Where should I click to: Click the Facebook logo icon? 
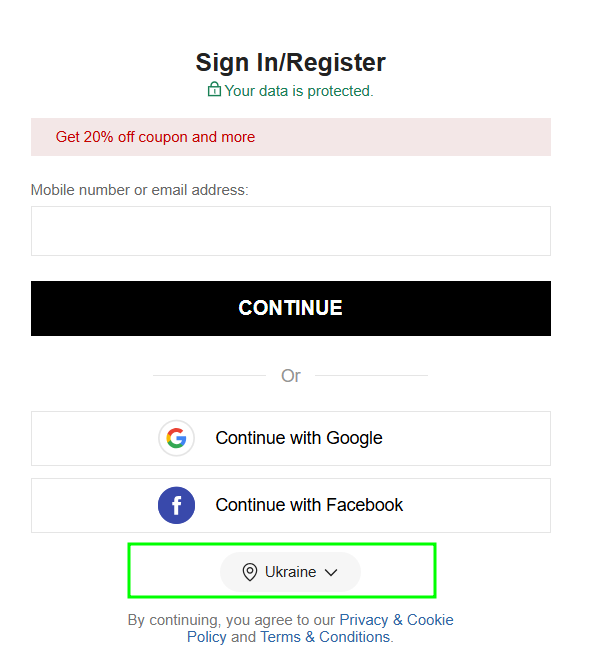[x=176, y=505]
